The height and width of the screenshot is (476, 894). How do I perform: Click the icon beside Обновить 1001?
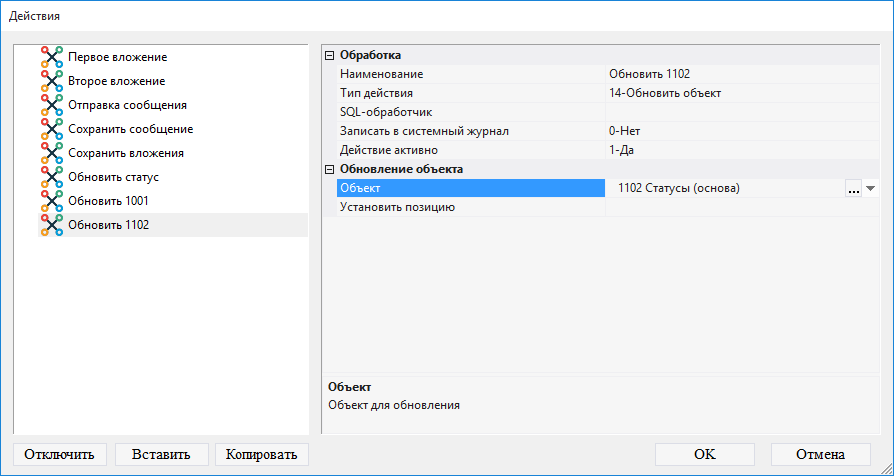click(x=51, y=201)
